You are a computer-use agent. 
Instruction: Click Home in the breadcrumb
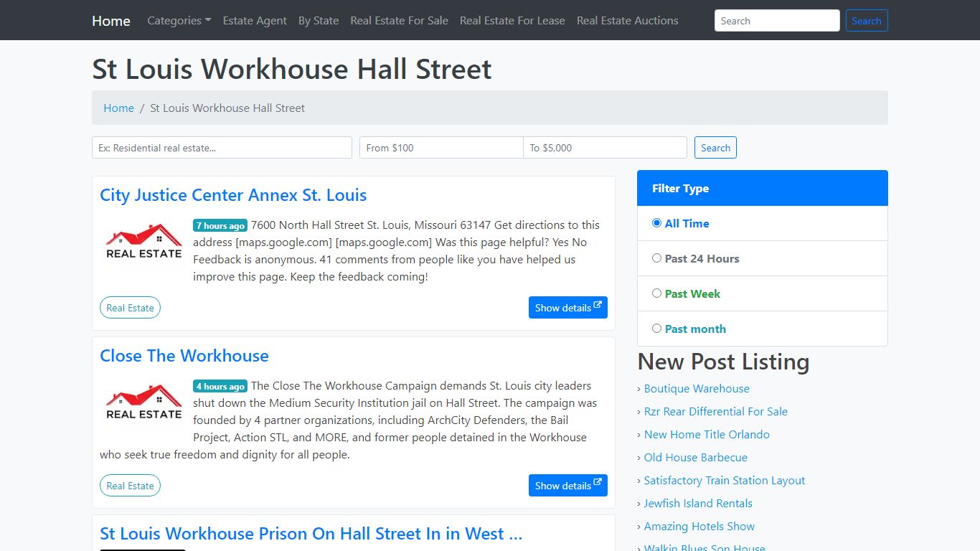pyautogui.click(x=118, y=108)
